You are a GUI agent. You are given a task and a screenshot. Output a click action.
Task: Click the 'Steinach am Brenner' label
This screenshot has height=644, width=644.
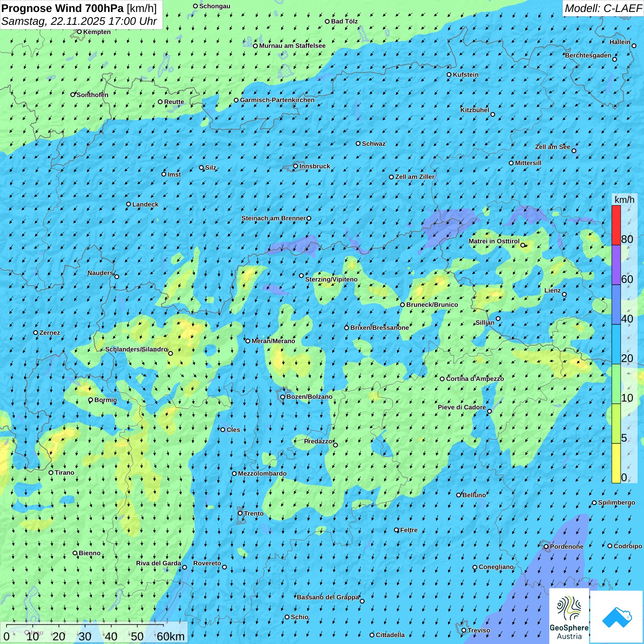point(273,218)
